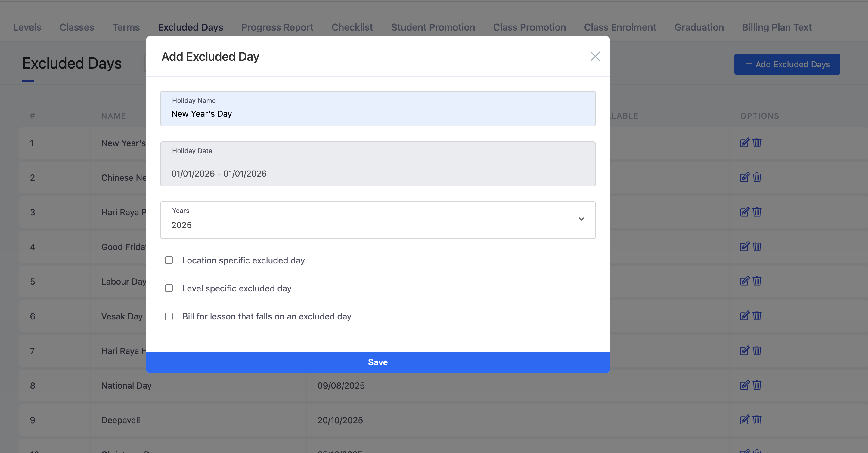868x453 pixels.
Task: Edit the Vesak Day entry
Action: pos(744,316)
